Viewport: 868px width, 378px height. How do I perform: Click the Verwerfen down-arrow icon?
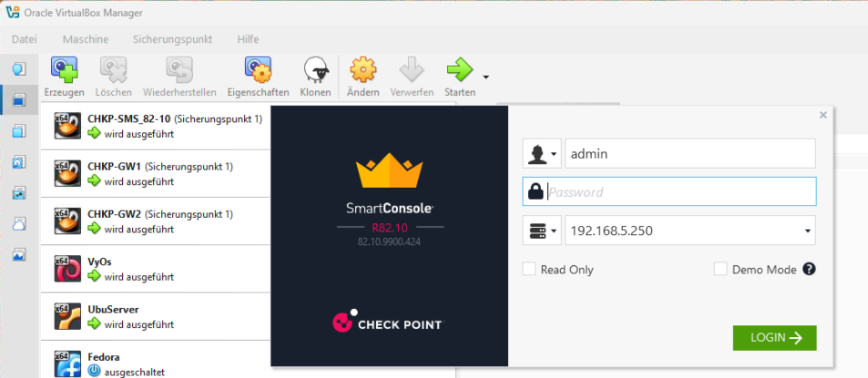tap(412, 69)
